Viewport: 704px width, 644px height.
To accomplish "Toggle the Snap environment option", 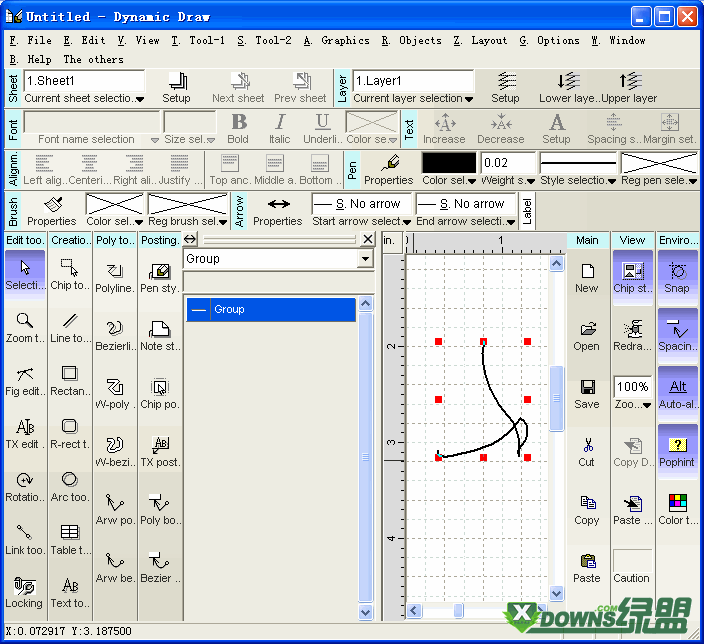I will [677, 278].
